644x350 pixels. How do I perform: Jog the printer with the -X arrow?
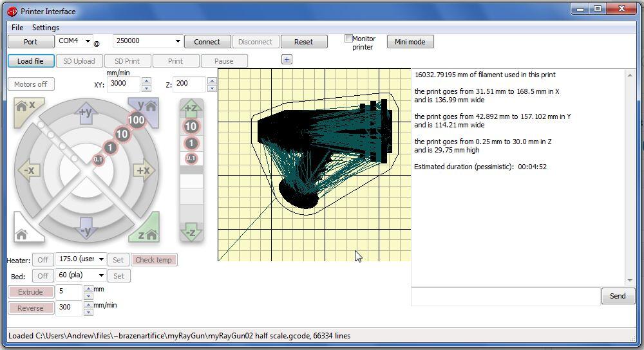[29, 170]
